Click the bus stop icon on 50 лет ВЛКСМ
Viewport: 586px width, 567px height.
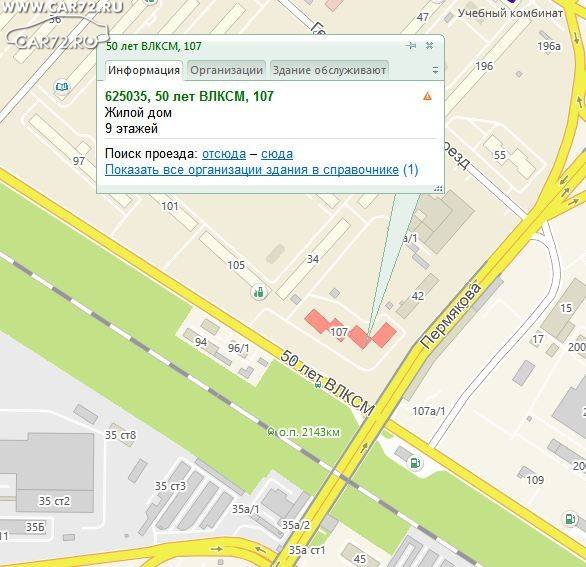318,383
